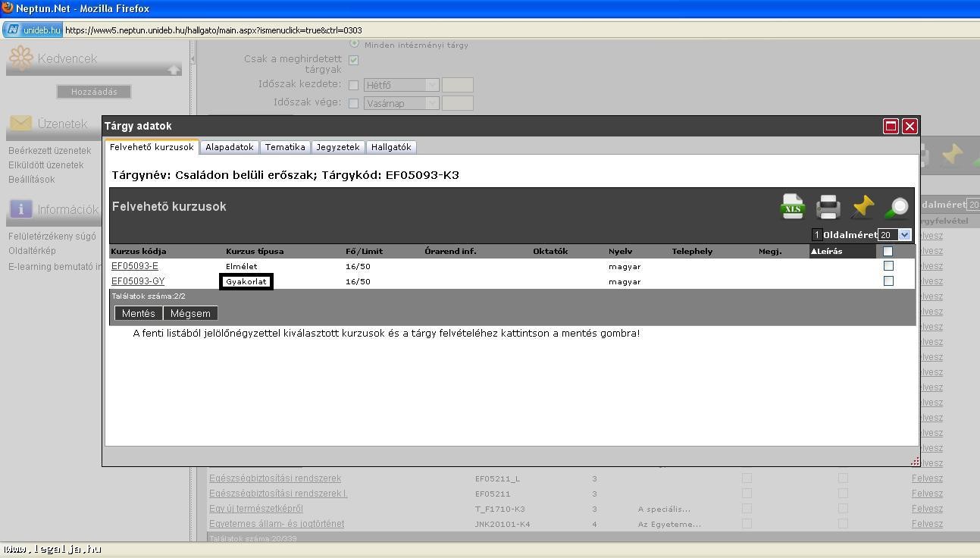Open Felületérzékeny súgó link
980x558 pixels.
52,237
